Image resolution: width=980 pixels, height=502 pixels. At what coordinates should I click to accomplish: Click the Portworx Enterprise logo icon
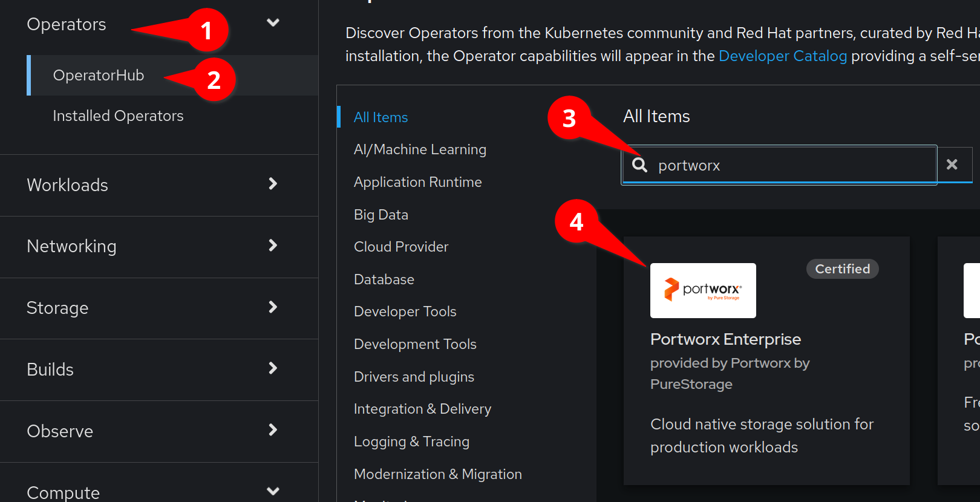[x=702, y=290]
